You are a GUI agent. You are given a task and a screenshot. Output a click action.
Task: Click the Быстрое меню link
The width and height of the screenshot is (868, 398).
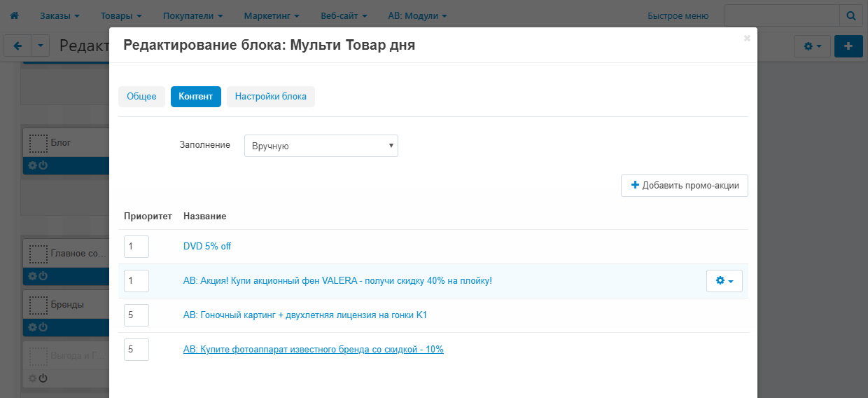(x=678, y=15)
